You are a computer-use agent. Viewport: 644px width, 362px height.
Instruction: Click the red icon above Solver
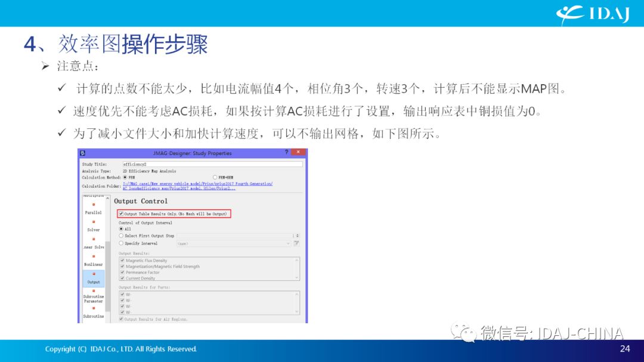coord(94,222)
